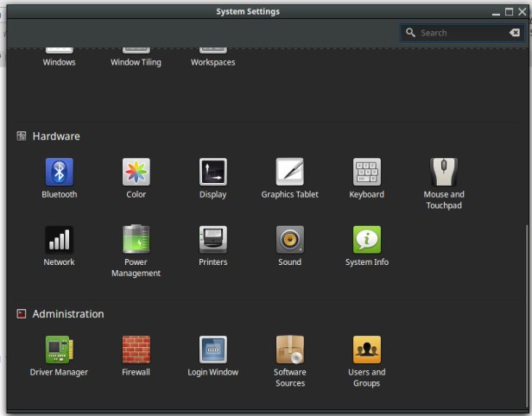532x416 pixels.
Task: Open Sound settings
Action: [x=289, y=239]
